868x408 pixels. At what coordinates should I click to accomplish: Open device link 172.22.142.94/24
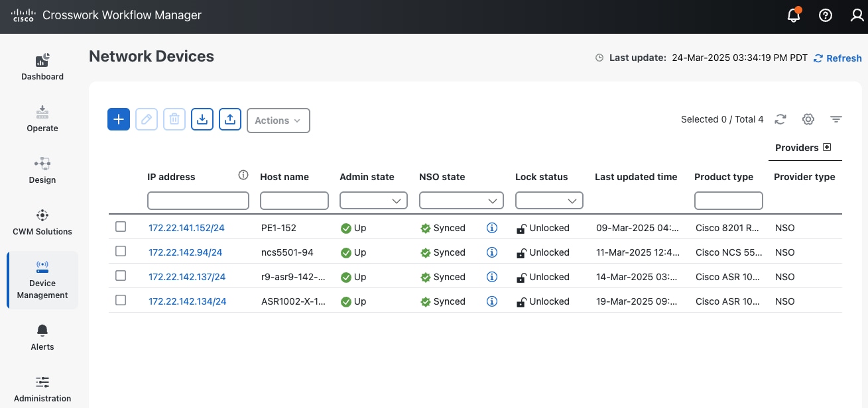[x=185, y=252]
